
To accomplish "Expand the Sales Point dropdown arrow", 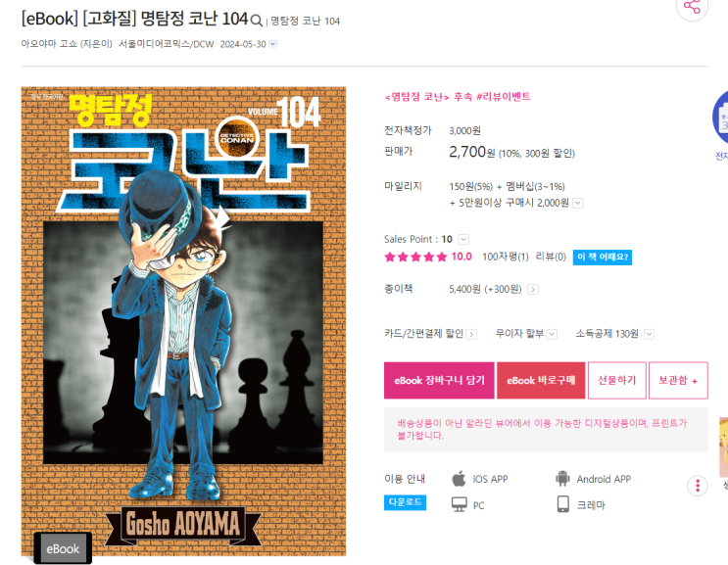I will (x=463, y=239).
